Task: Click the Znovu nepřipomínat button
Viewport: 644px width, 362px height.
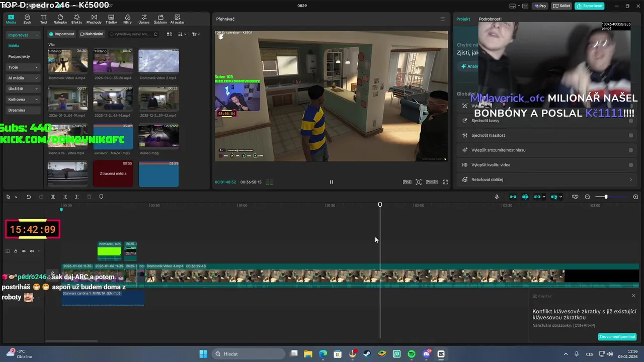Action: coord(617,337)
